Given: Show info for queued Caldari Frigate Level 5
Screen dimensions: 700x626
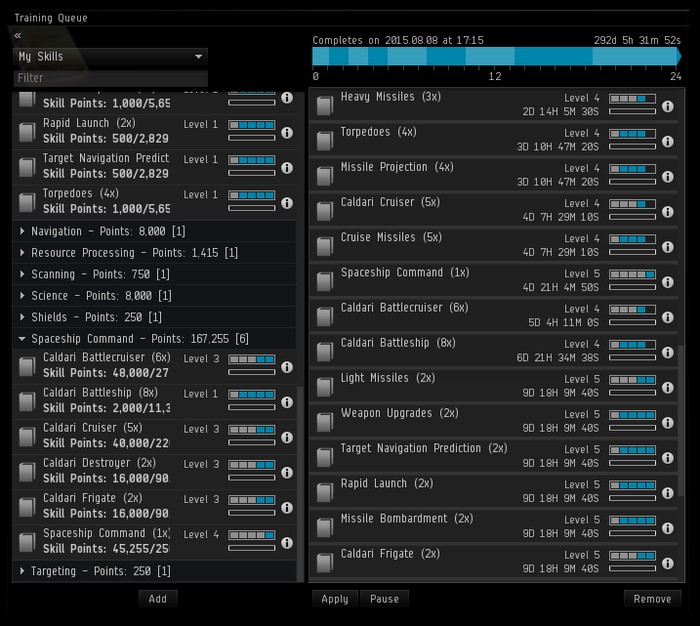Looking at the screenshot, I should pos(667,563).
